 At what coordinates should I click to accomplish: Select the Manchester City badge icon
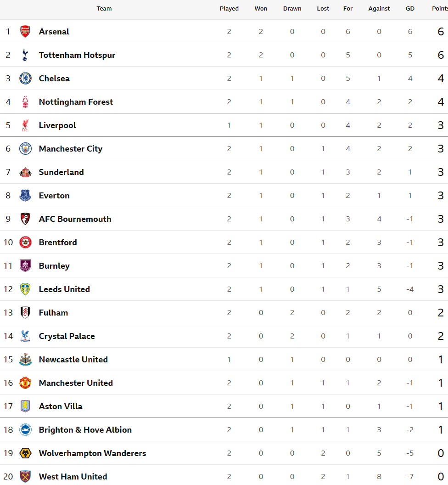click(25, 149)
